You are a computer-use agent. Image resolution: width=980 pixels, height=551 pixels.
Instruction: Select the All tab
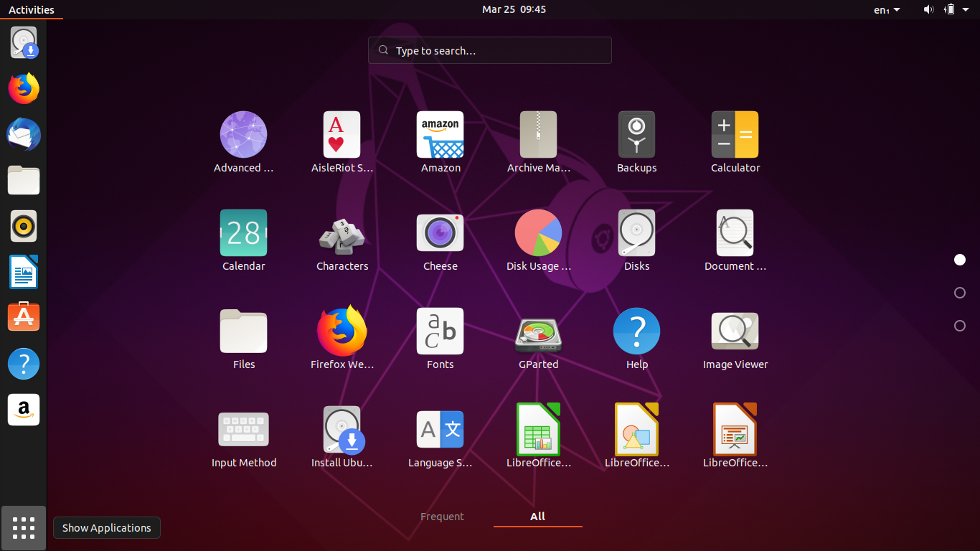tap(538, 517)
